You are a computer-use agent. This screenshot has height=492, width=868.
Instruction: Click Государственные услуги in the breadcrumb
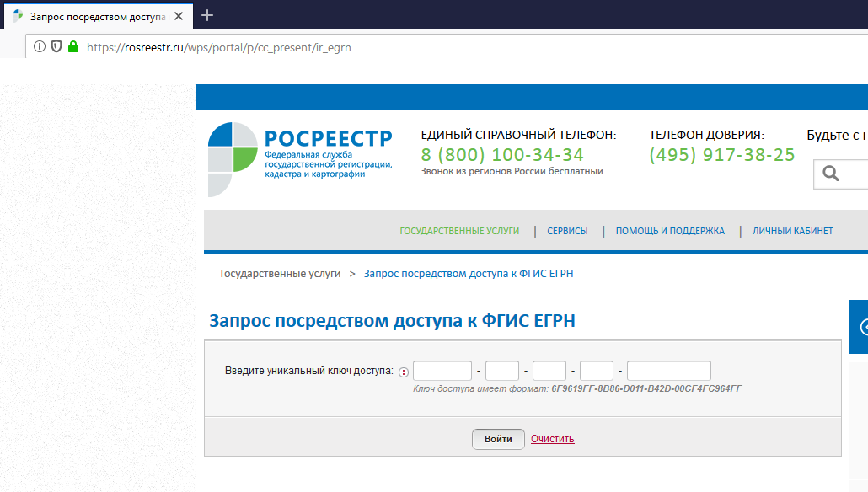click(280, 274)
